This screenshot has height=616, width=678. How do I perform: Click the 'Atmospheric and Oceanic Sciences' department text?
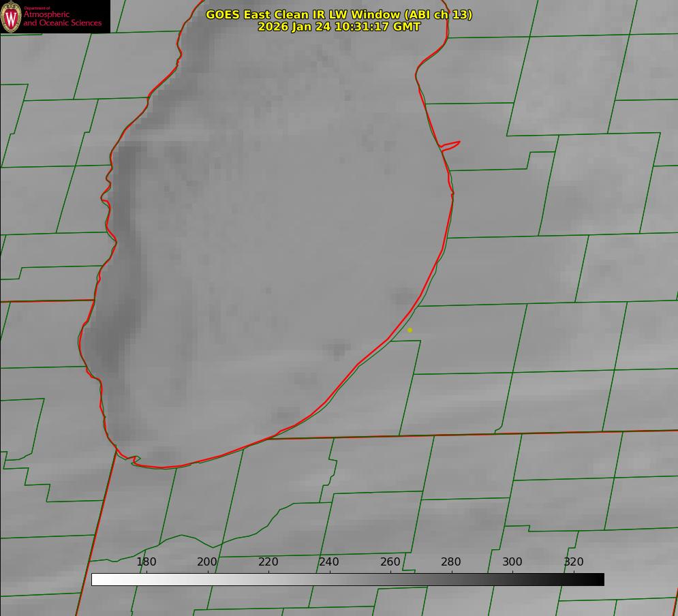(62, 18)
